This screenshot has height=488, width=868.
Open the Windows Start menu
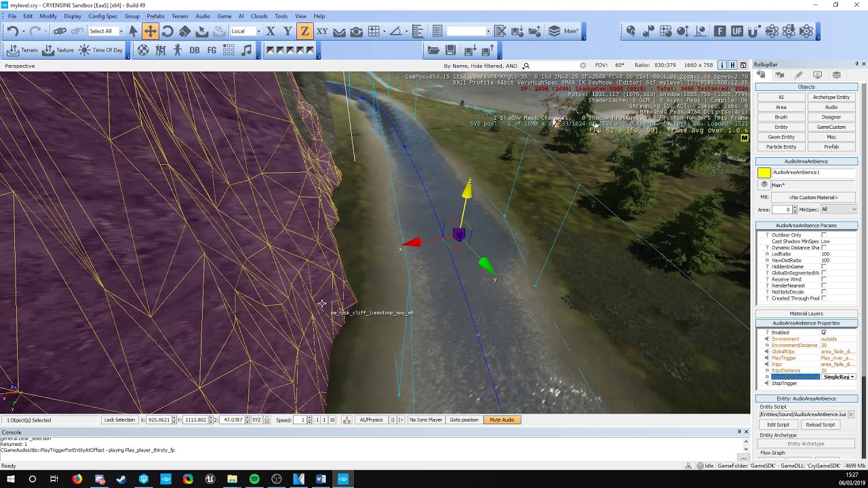click(x=10, y=479)
